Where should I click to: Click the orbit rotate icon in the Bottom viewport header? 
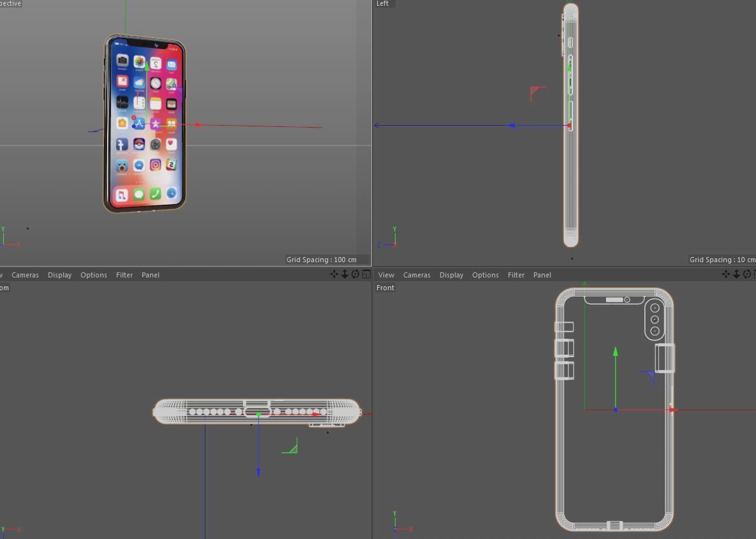pyautogui.click(x=355, y=274)
